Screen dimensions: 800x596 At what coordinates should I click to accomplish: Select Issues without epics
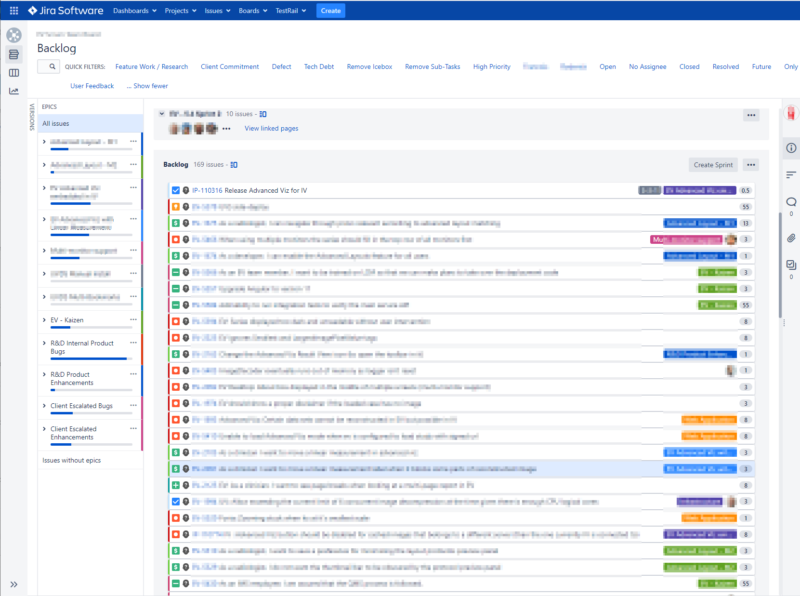pos(71,460)
